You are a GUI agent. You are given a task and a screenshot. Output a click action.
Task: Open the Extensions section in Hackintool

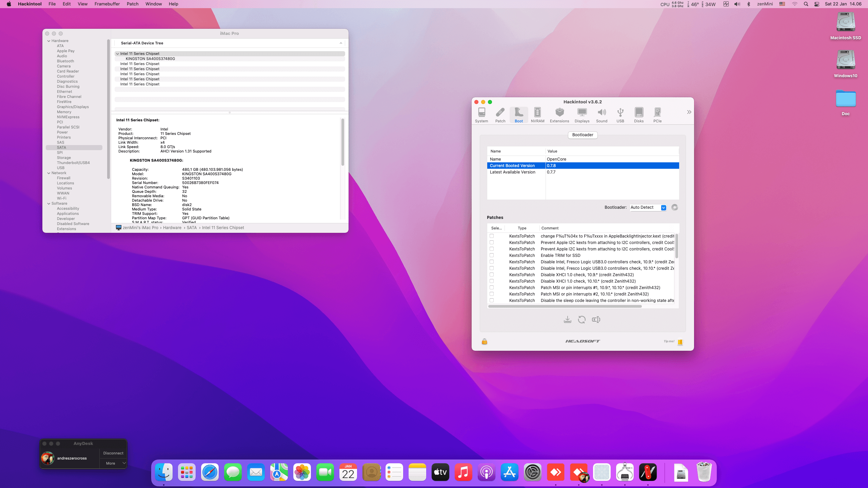(x=559, y=115)
